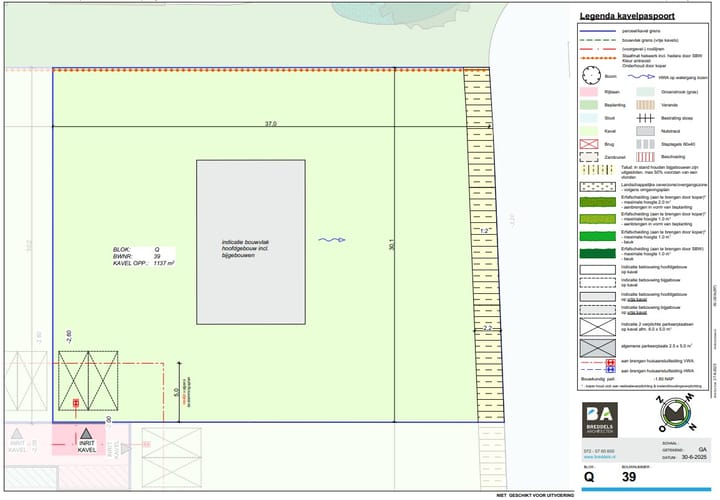Viewport: 720px width, 500px height.
Task: Click the right crossed parking box on plot
Action: [x=103, y=381]
